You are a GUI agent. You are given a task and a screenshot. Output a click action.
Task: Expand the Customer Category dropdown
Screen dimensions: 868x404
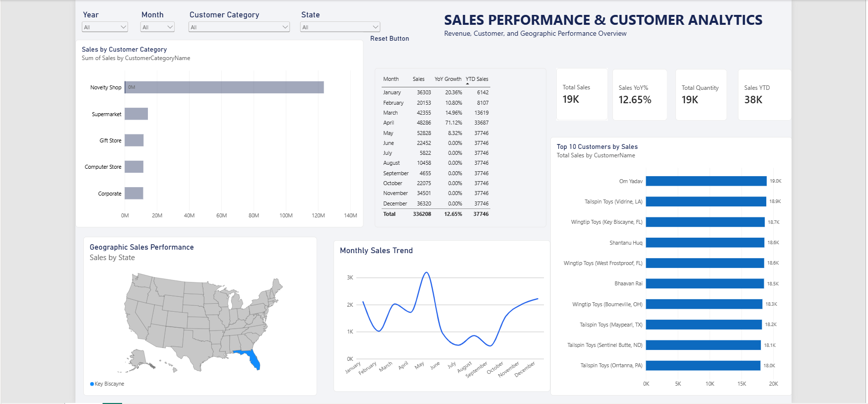[239, 27]
